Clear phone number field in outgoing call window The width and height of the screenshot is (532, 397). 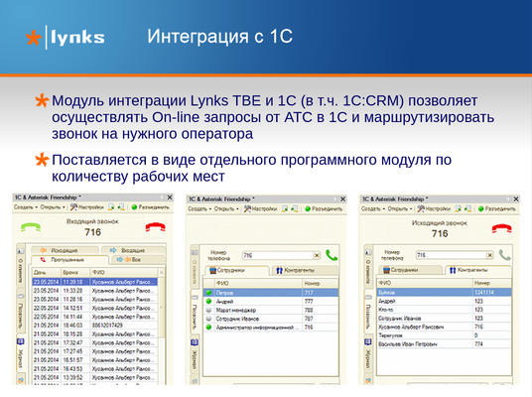tap(490, 255)
